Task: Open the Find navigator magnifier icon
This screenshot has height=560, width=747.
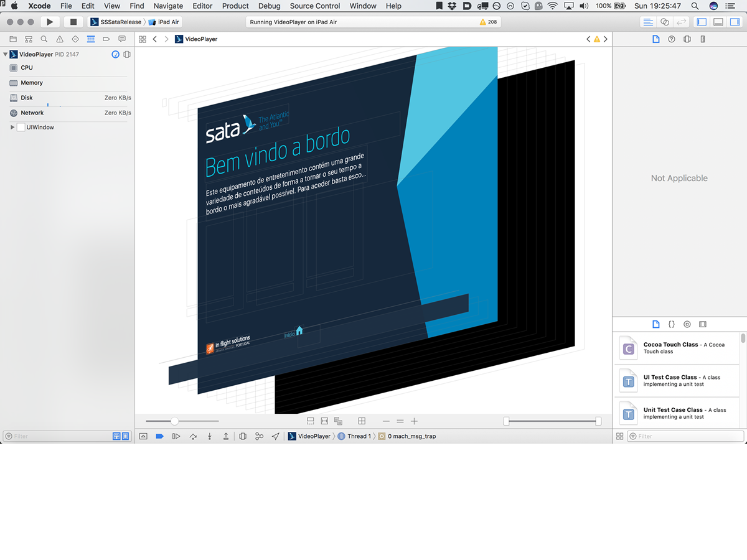Action: pos(44,39)
